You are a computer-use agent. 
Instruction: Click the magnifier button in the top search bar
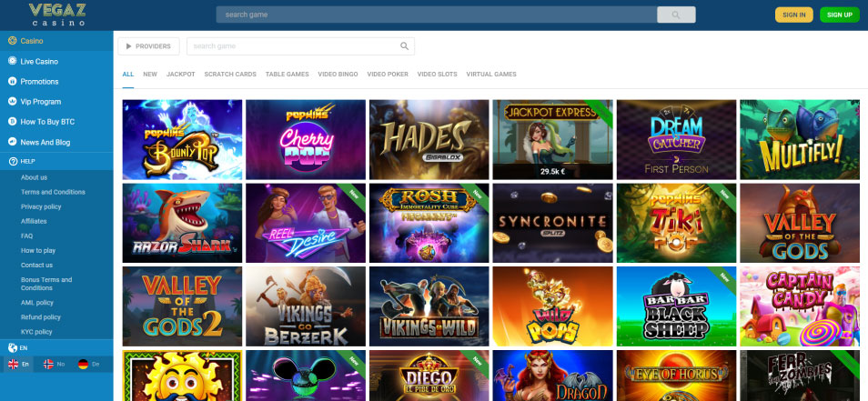pos(676,15)
